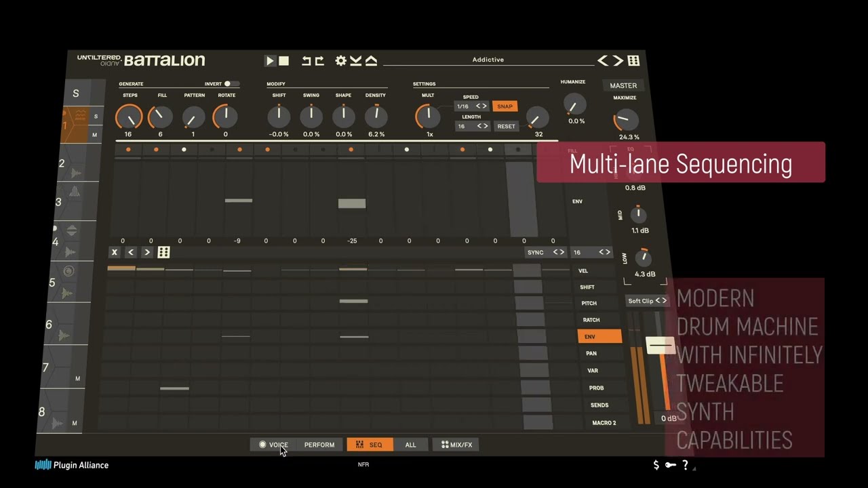Change the SYNC selector

(546, 252)
